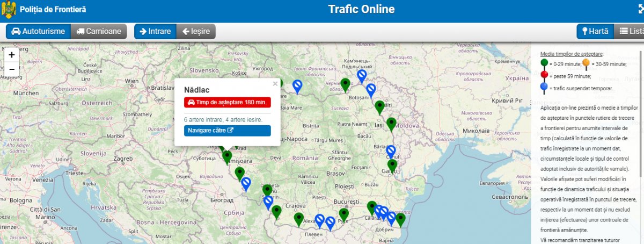Select the green marker beside Bălți label
The width and height of the screenshot is (644, 244).
[380, 107]
